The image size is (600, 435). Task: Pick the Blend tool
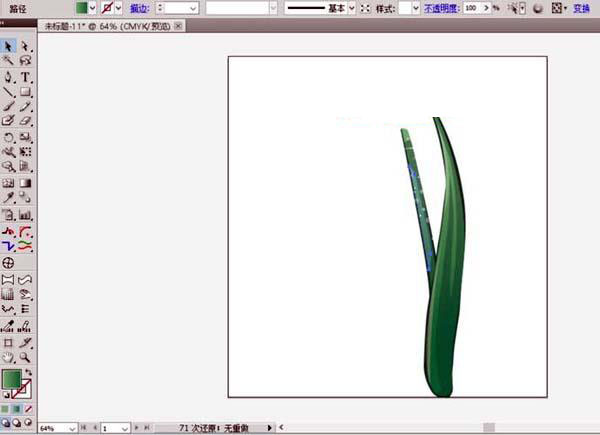coord(25,197)
